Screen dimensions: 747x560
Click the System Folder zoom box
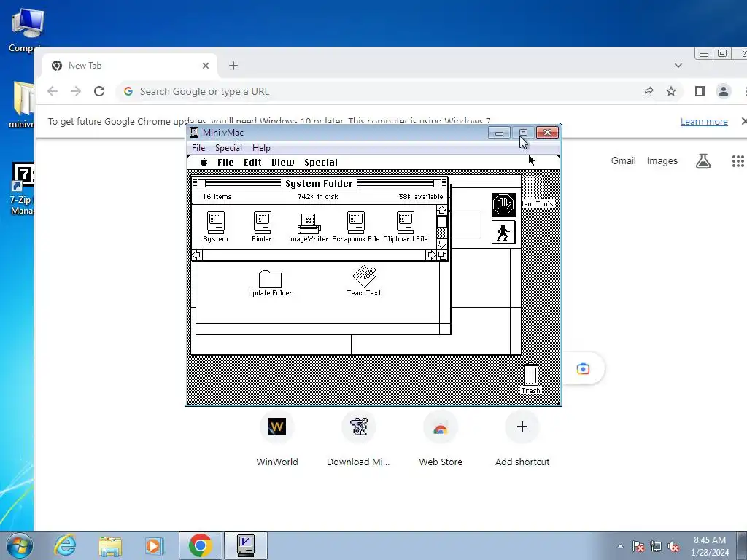coord(437,183)
